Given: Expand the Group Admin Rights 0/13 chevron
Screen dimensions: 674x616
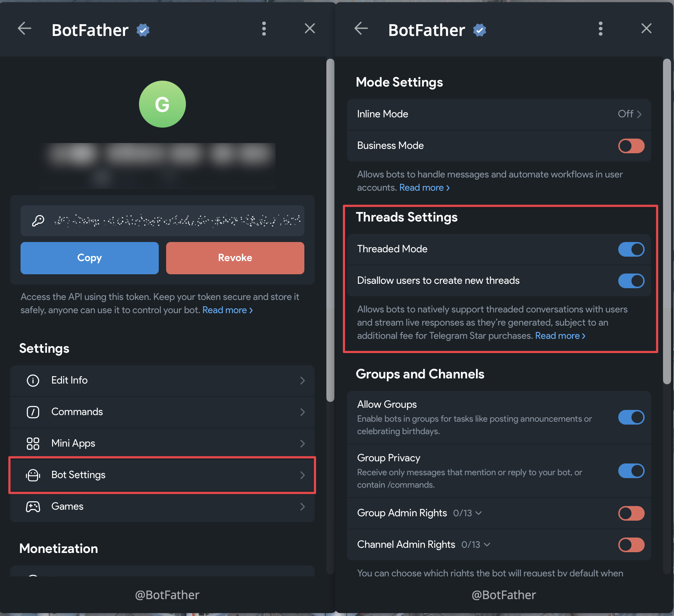Looking at the screenshot, I should tap(479, 513).
